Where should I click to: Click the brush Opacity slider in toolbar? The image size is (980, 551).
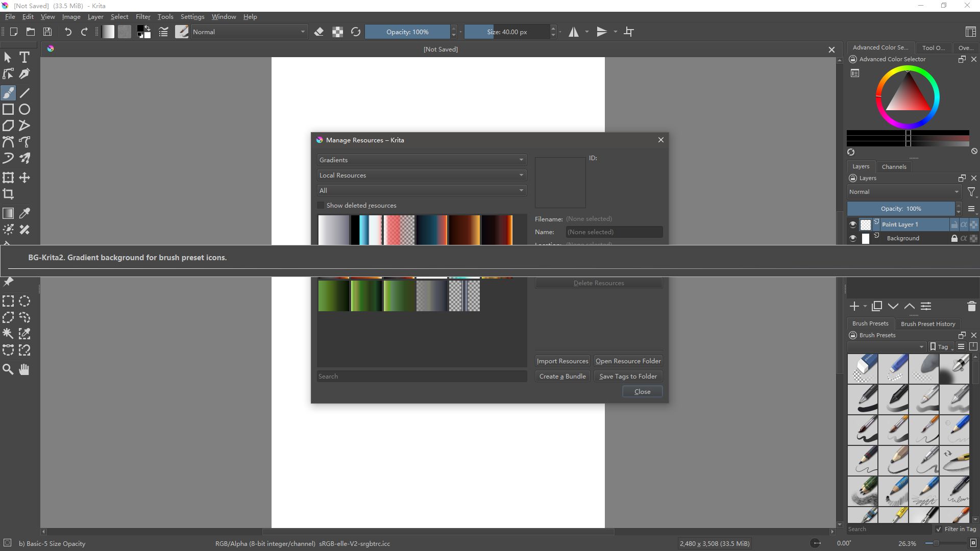click(x=407, y=32)
